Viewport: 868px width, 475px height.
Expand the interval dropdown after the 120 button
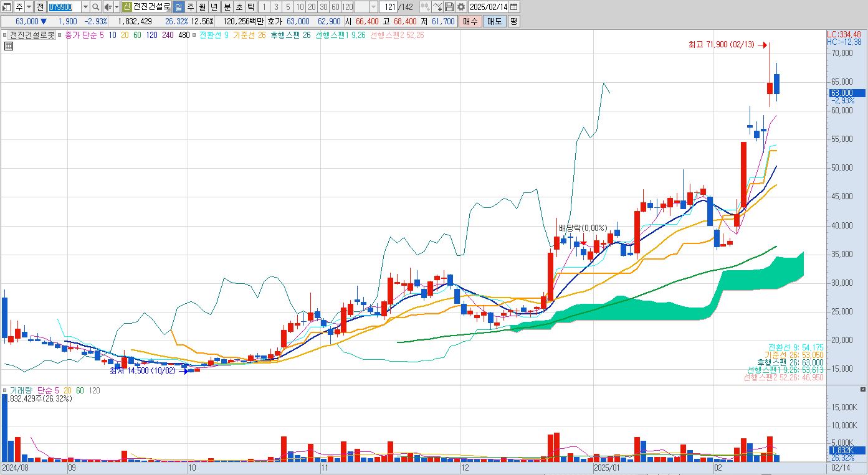click(x=373, y=7)
